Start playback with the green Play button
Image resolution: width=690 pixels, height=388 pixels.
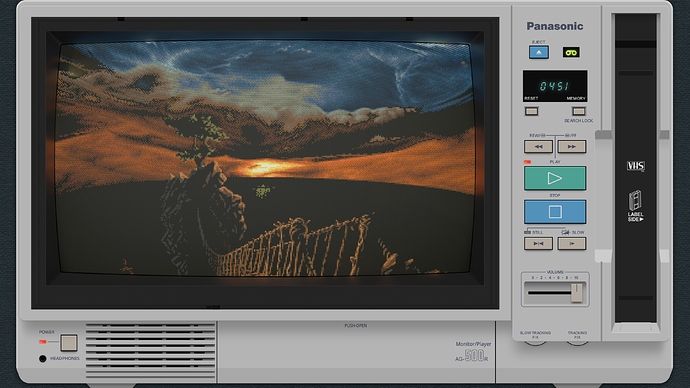(555, 178)
